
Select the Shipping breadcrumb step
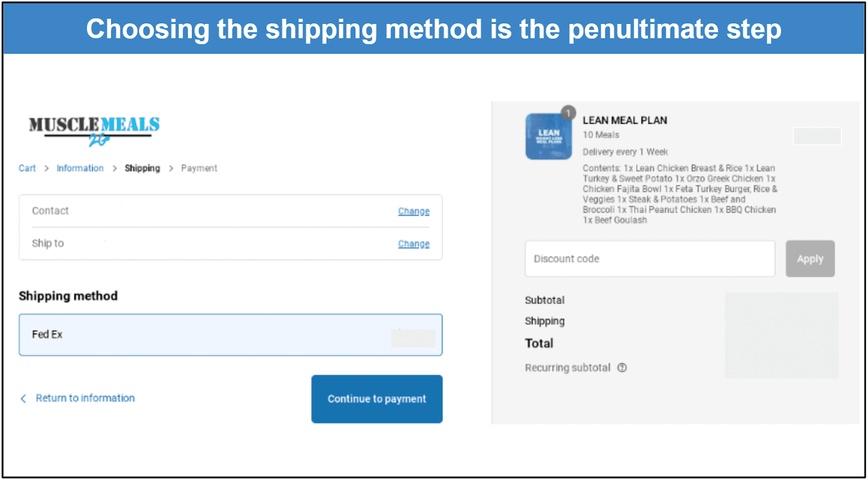142,168
